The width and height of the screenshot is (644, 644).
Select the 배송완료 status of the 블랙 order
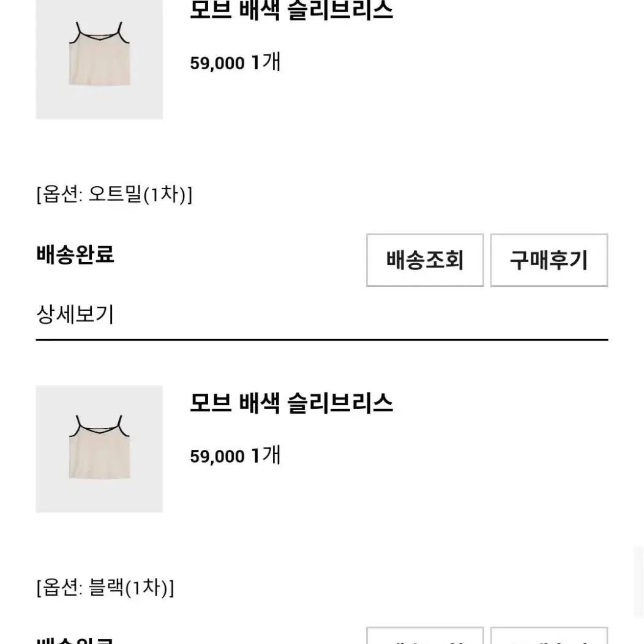[75, 640]
